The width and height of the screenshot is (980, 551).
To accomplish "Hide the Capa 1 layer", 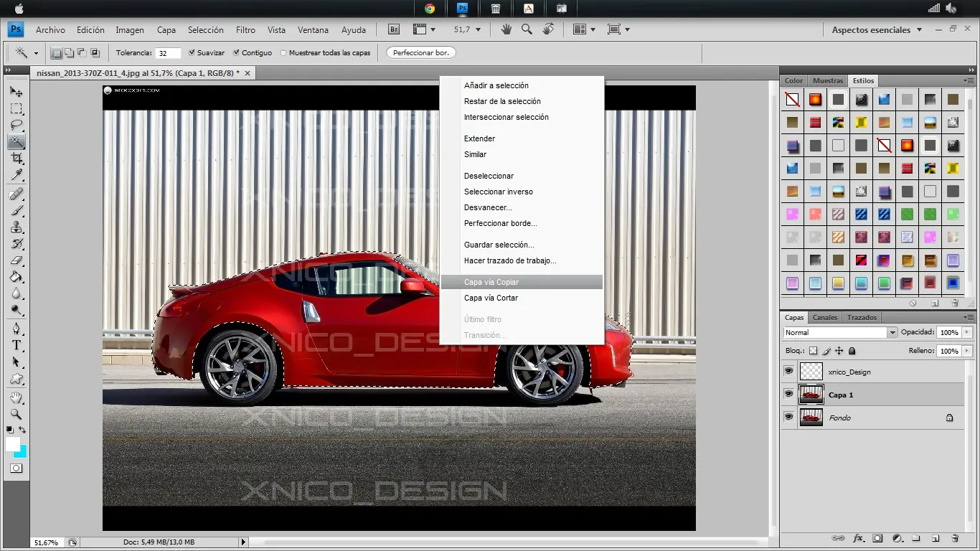I will click(x=789, y=394).
